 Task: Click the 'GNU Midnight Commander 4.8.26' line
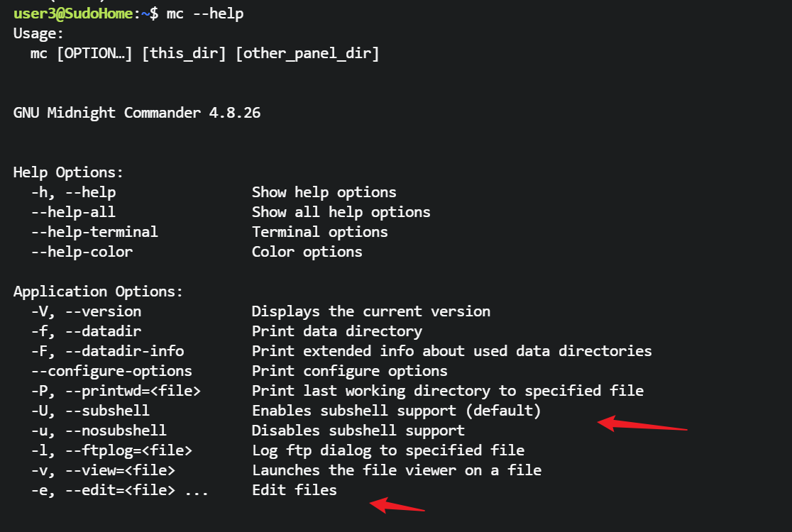point(137,113)
